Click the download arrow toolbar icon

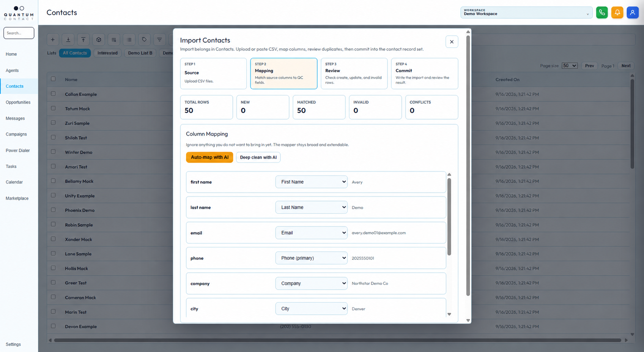coord(68,39)
